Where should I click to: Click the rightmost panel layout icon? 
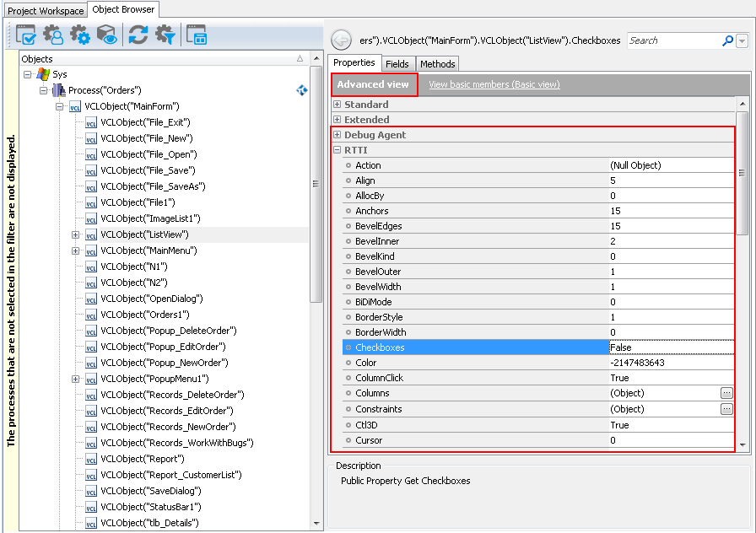click(196, 35)
